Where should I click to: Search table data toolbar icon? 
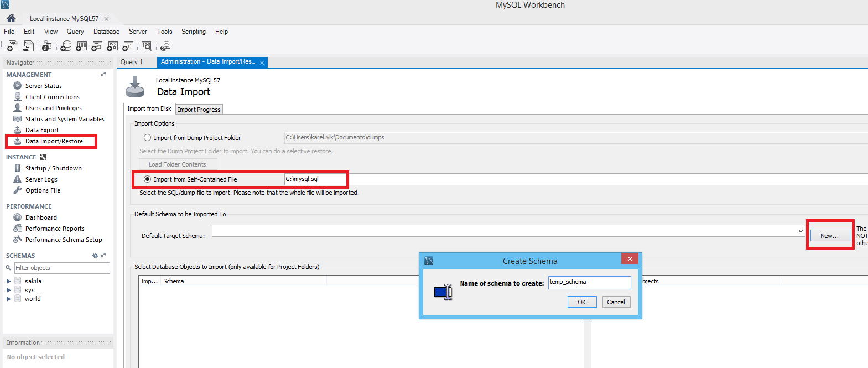tap(147, 46)
